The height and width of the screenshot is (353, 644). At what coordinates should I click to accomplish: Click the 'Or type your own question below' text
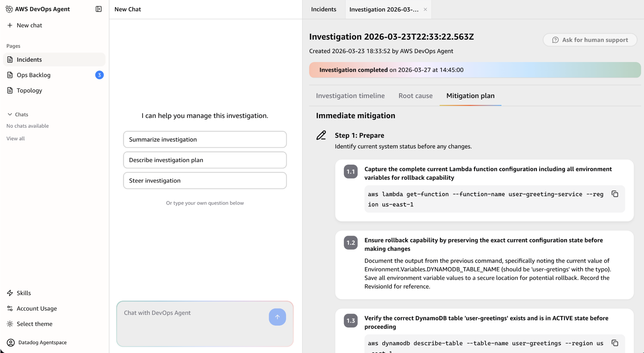click(x=205, y=203)
